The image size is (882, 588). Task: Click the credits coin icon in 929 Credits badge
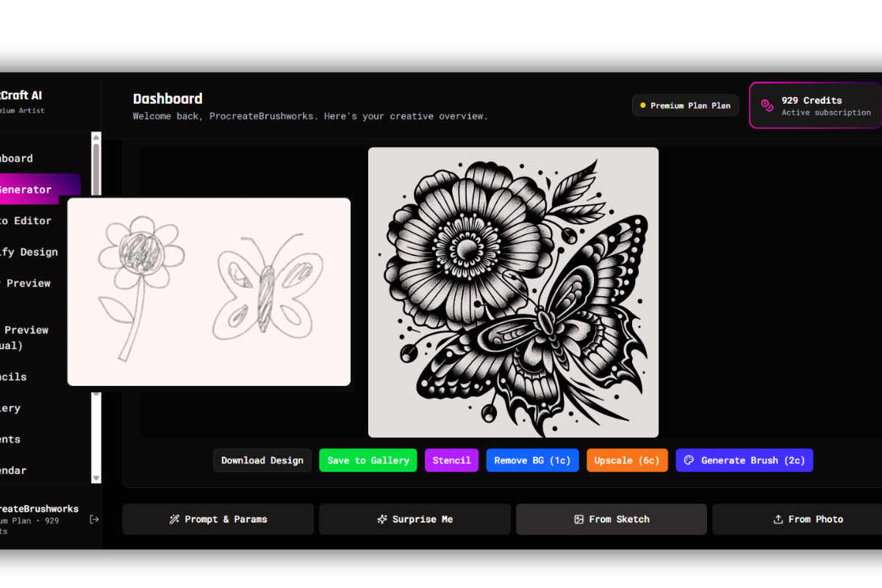pos(767,105)
